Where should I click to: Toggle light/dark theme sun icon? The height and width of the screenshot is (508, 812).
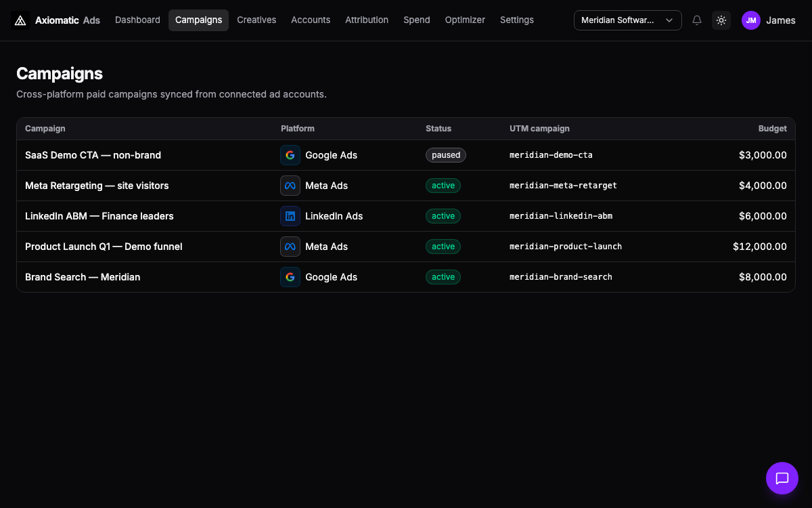coord(721,20)
